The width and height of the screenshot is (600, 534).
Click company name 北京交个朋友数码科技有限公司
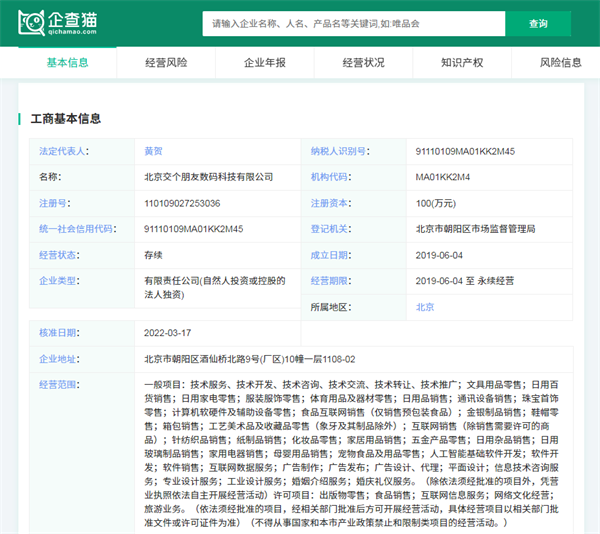pyautogui.click(x=209, y=177)
